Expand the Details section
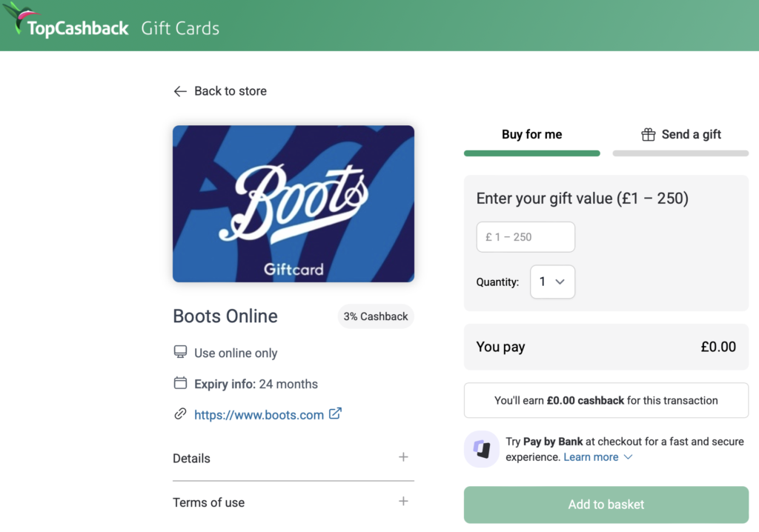This screenshot has width=759, height=532. pyautogui.click(x=192, y=458)
